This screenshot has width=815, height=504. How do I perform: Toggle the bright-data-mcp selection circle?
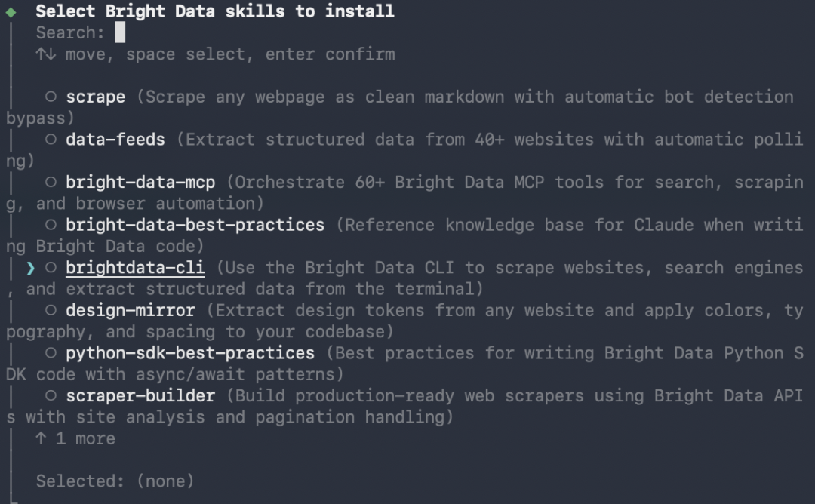(x=51, y=182)
